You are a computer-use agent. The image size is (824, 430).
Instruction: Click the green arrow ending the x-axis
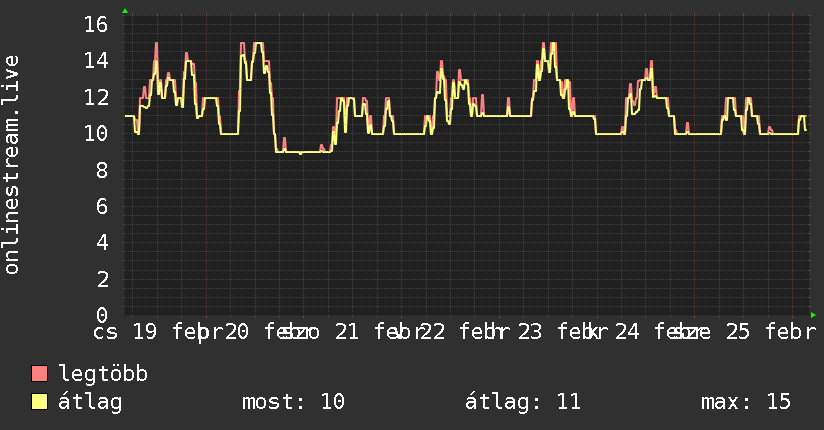[x=813, y=315]
